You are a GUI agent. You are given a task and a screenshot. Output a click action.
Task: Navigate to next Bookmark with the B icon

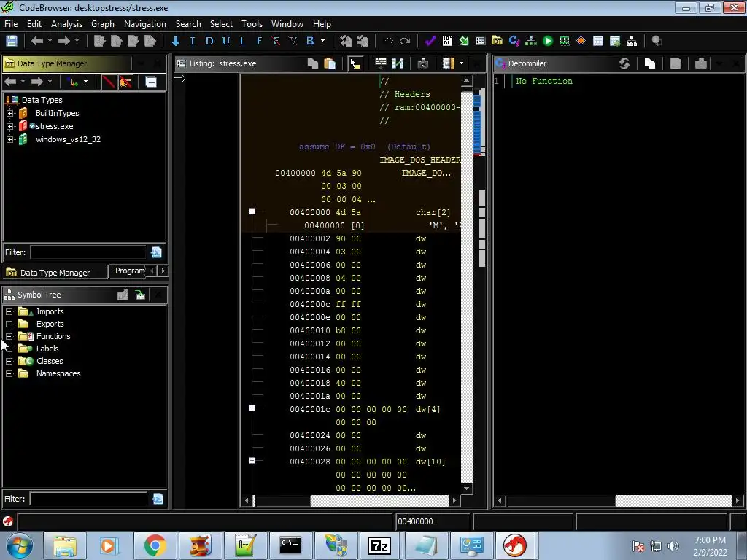coord(310,41)
